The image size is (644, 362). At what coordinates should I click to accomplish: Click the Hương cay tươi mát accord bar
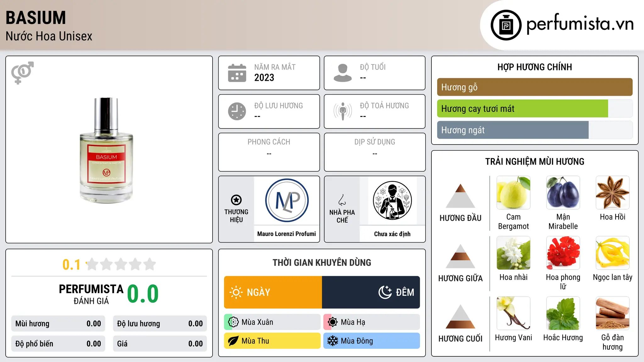point(535,108)
